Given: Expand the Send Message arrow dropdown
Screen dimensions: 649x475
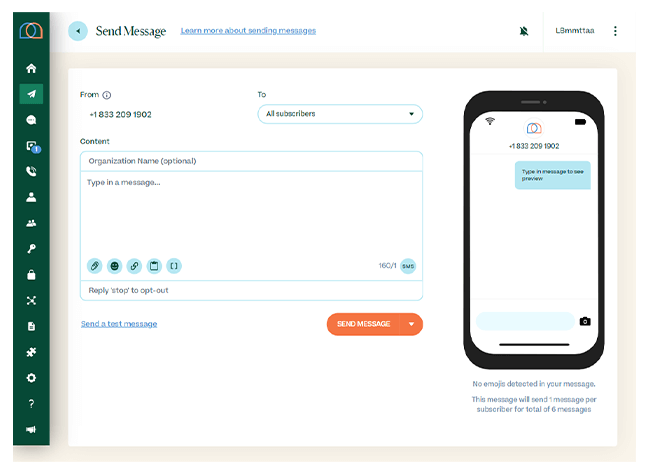Looking at the screenshot, I should (x=411, y=324).
